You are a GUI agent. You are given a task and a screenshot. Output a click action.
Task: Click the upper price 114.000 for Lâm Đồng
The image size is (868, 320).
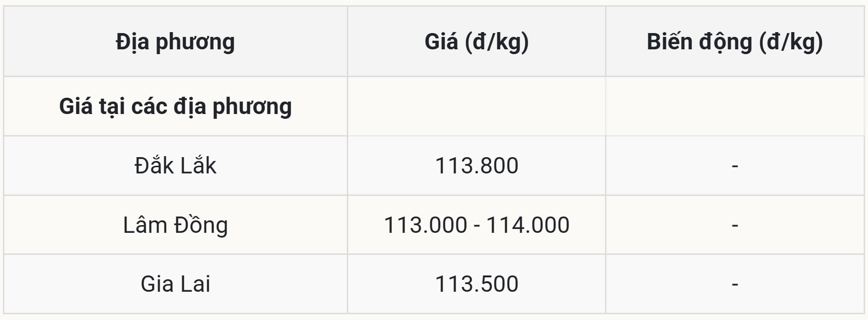click(x=528, y=225)
